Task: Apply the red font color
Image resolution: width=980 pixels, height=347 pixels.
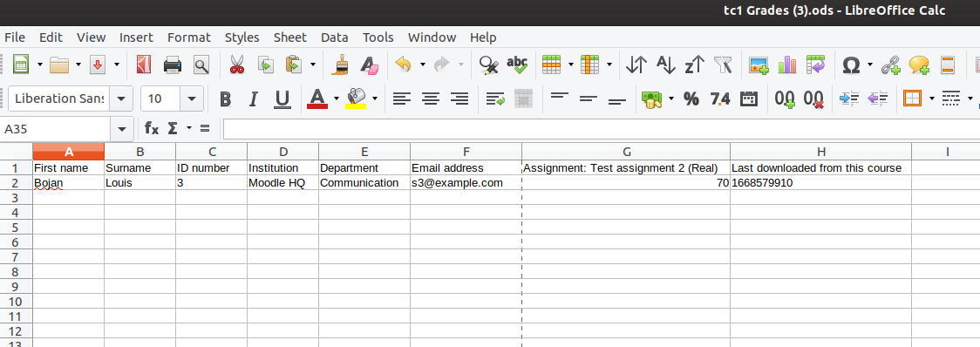Action: click(317, 99)
